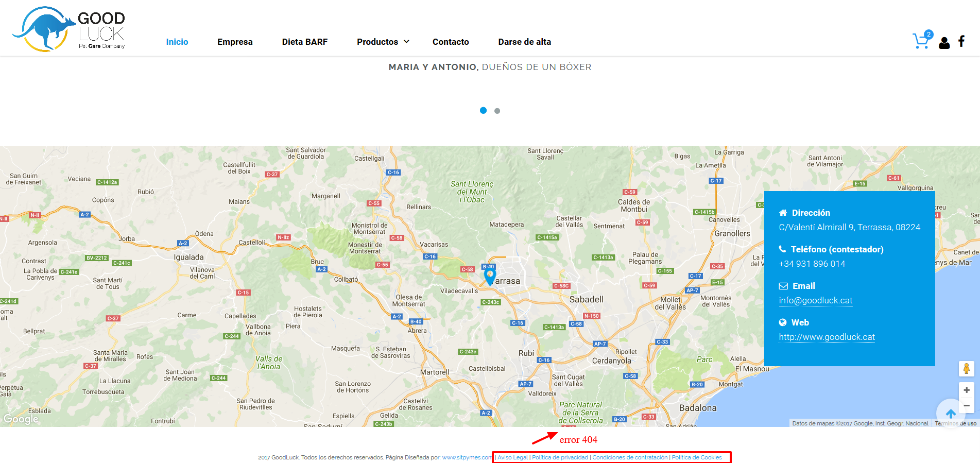This screenshot has width=980, height=463.
Task: Click Sabadell on the map
Action: coord(586,299)
